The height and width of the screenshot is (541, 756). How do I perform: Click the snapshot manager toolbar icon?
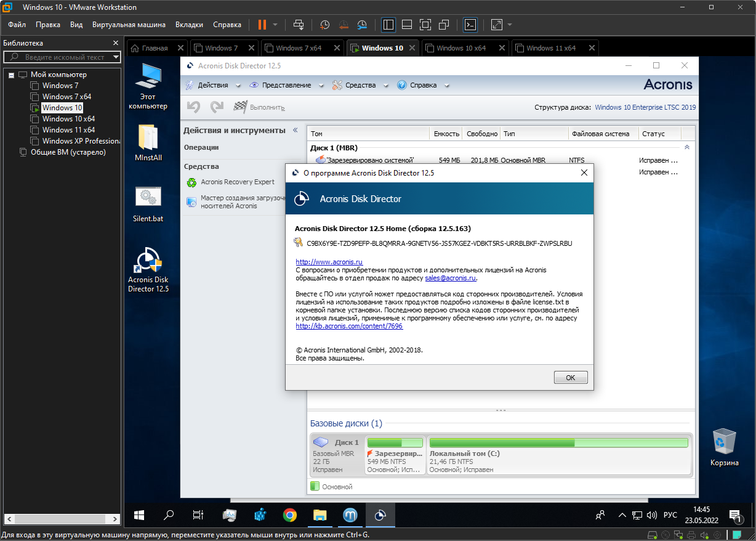pos(362,25)
